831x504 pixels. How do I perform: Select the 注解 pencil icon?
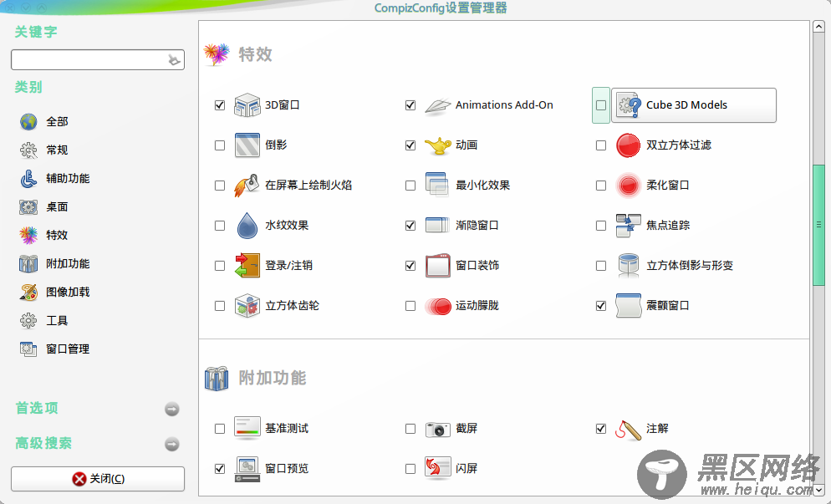[629, 430]
